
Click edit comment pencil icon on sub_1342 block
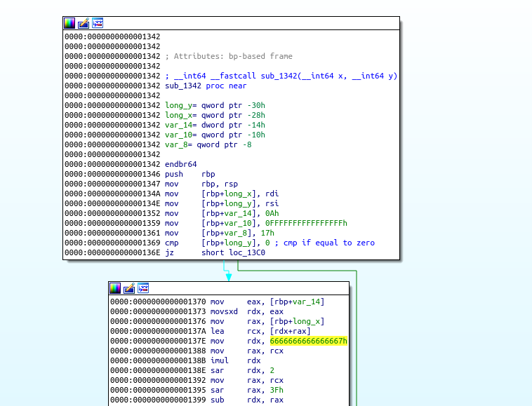point(84,23)
